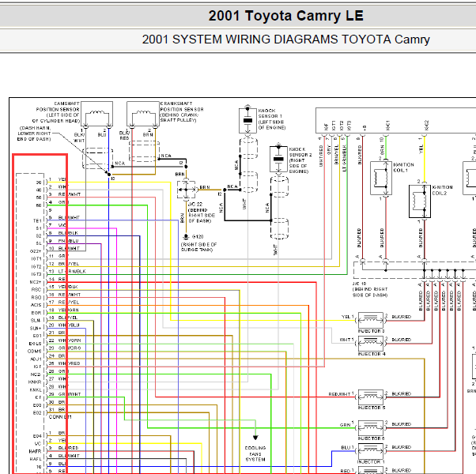Screen dimensions: 476x474
Task: Click the "KNKR" pin label
Action: click(x=36, y=382)
